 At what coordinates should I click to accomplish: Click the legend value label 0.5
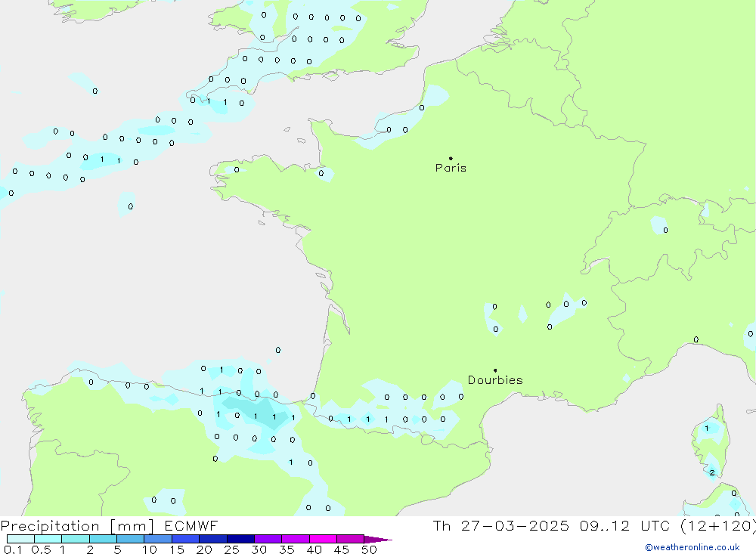pyautogui.click(x=41, y=549)
